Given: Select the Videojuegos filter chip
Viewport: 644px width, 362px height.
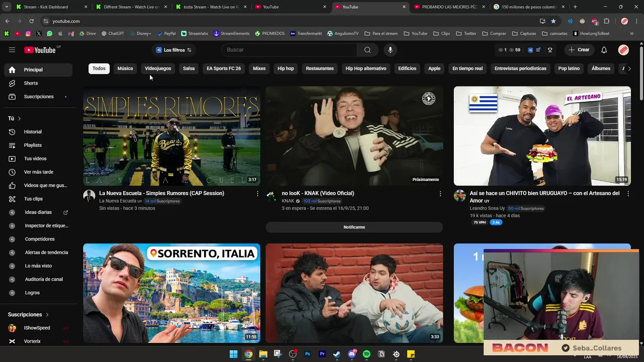Looking at the screenshot, I should click(x=158, y=68).
